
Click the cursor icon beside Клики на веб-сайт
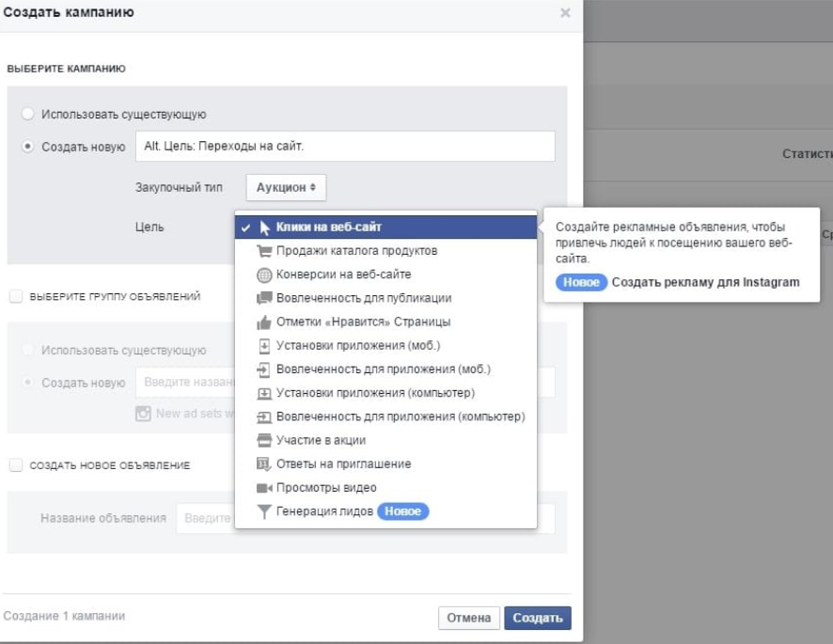pos(264,228)
